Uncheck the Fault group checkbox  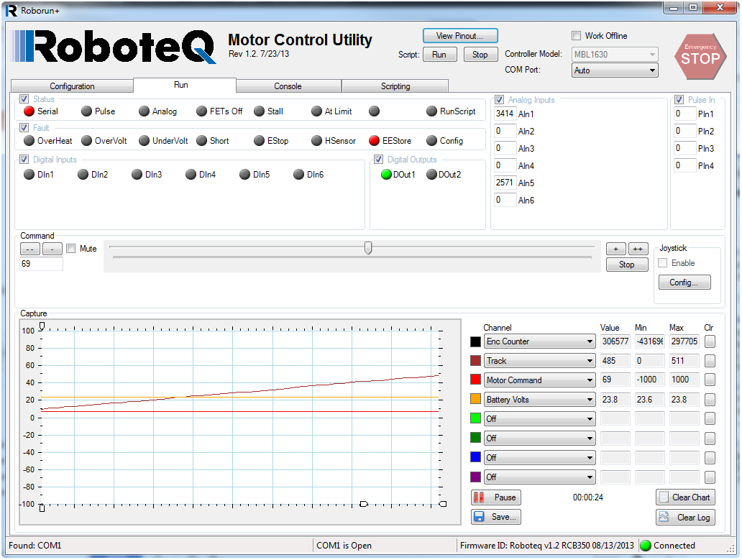click(24, 128)
